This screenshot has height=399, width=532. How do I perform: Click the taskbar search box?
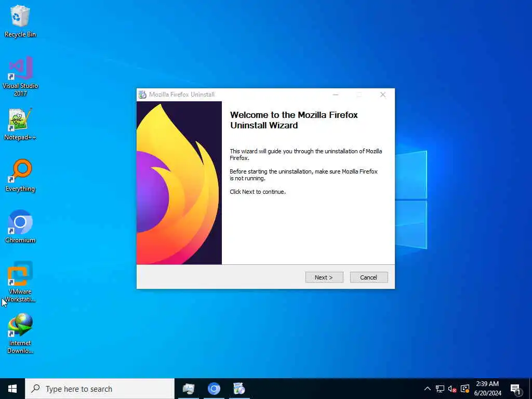100,389
